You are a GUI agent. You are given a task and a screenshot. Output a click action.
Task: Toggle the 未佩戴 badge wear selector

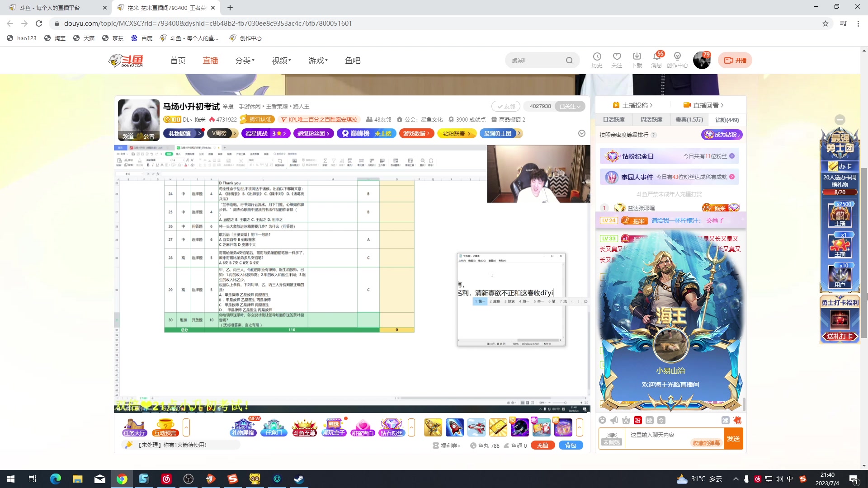[611, 438]
